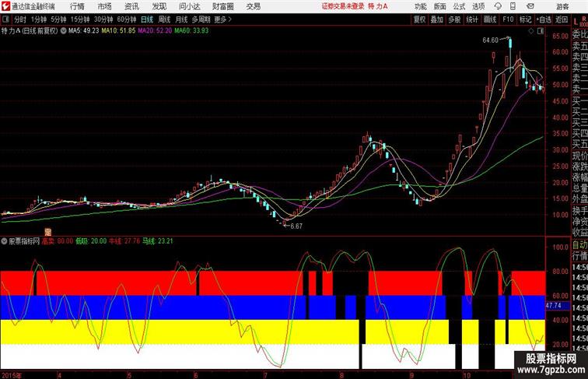This screenshot has height=379, width=588.
Task: Click the MA10: 51.85 label
Action: [118, 31]
